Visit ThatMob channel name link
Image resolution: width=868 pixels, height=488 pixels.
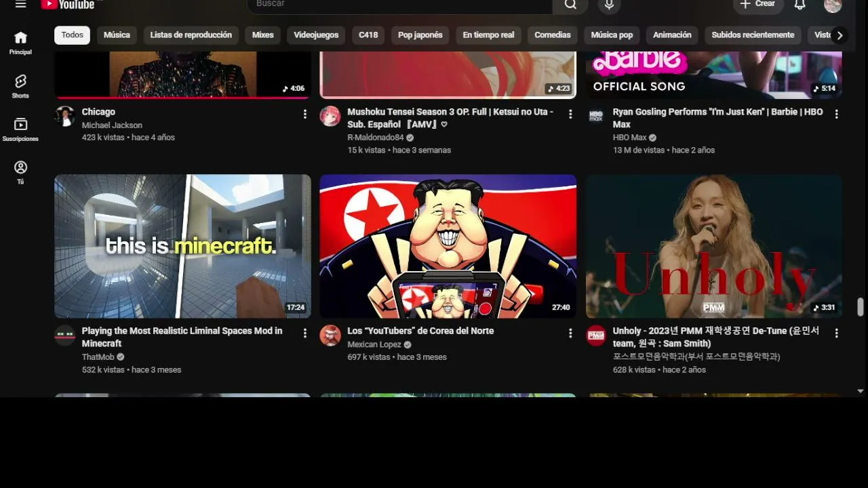tap(98, 357)
